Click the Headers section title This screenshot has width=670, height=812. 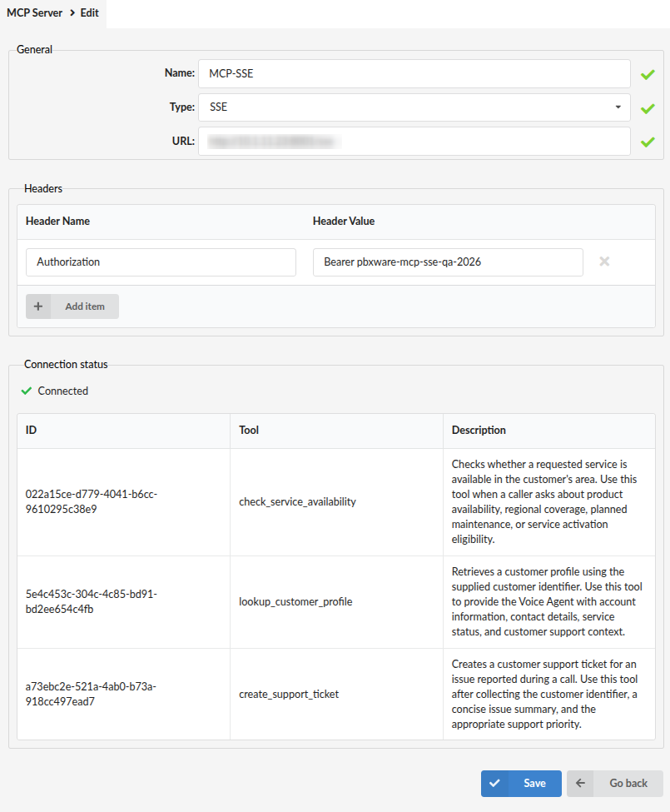point(43,188)
